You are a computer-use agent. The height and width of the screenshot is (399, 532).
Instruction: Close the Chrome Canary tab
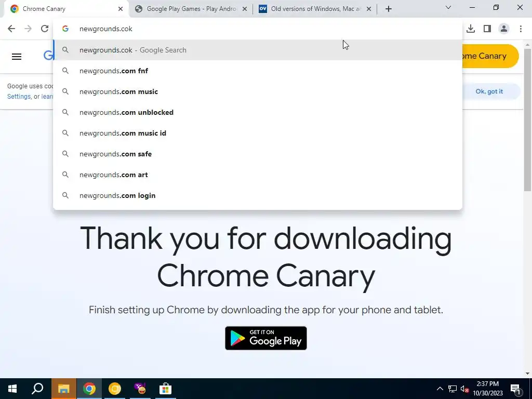click(x=121, y=9)
